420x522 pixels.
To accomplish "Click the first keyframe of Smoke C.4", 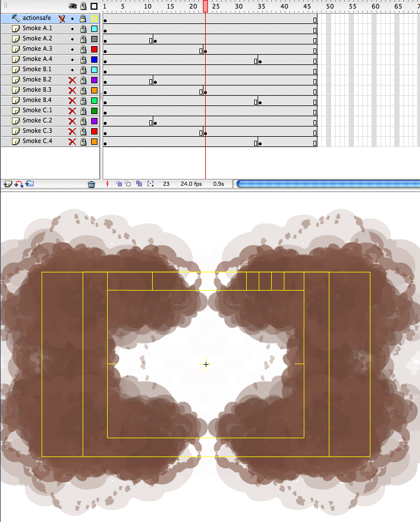I will pos(105,144).
